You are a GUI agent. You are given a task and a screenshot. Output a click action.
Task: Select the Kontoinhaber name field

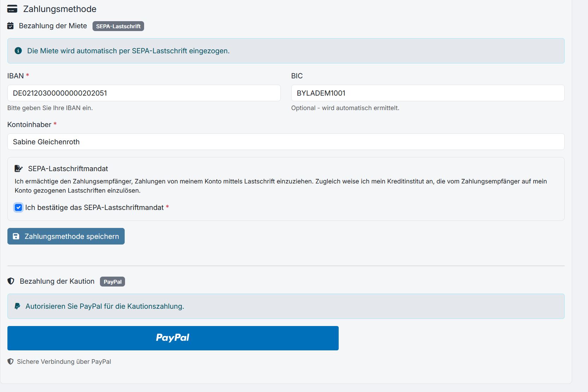coord(285,142)
